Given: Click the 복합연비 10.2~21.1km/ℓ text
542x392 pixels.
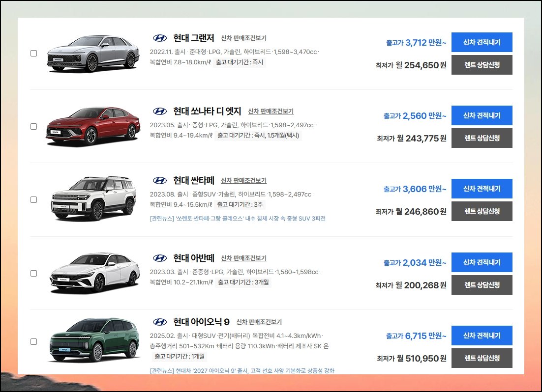Looking at the screenshot, I should click(181, 282).
